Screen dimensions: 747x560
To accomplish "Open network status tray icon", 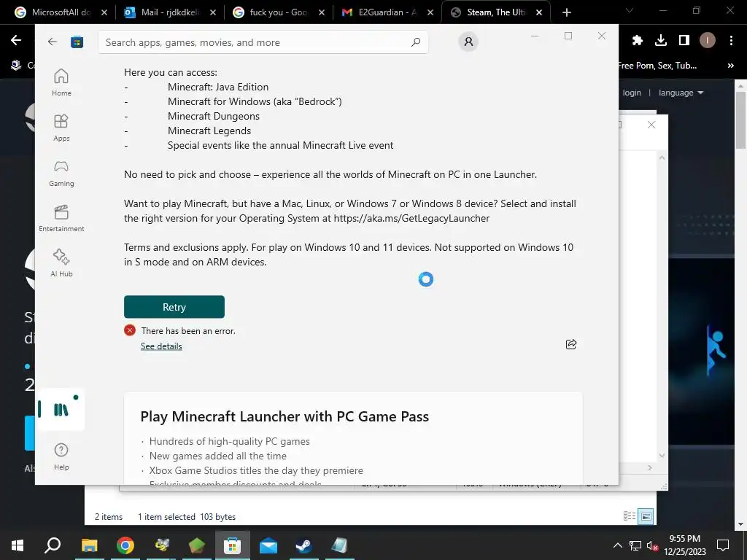I will [635, 545].
